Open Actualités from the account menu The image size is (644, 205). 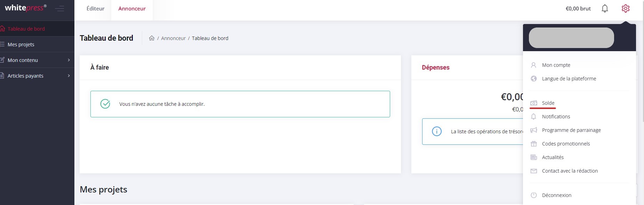click(553, 157)
